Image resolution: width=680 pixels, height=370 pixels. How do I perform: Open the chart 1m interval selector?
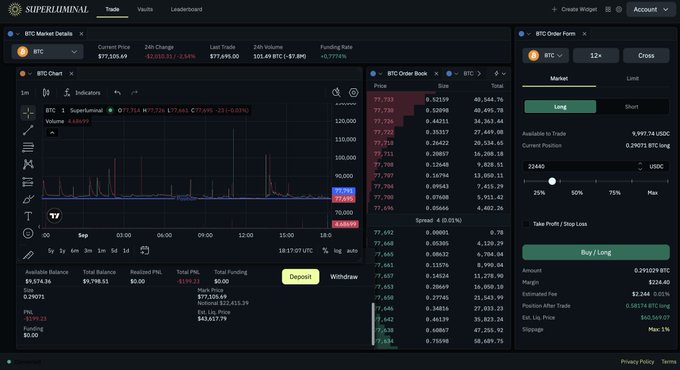pos(25,92)
